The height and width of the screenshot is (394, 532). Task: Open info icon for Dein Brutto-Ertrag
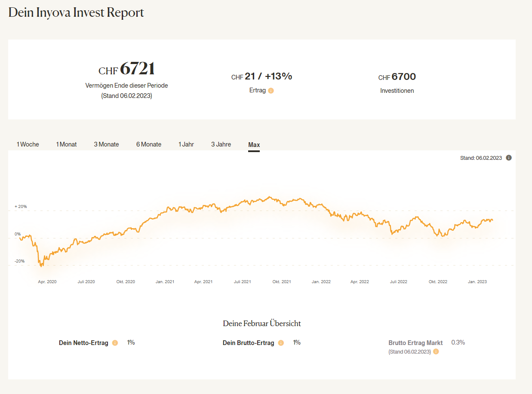point(281,343)
